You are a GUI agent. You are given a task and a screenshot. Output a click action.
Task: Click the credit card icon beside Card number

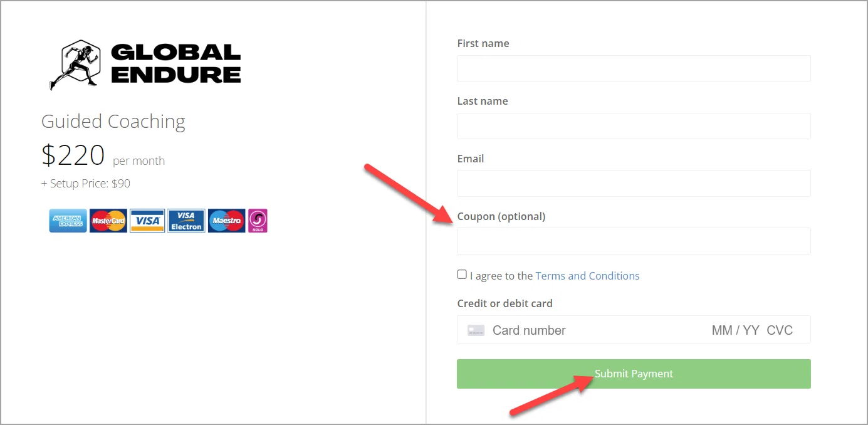click(476, 330)
